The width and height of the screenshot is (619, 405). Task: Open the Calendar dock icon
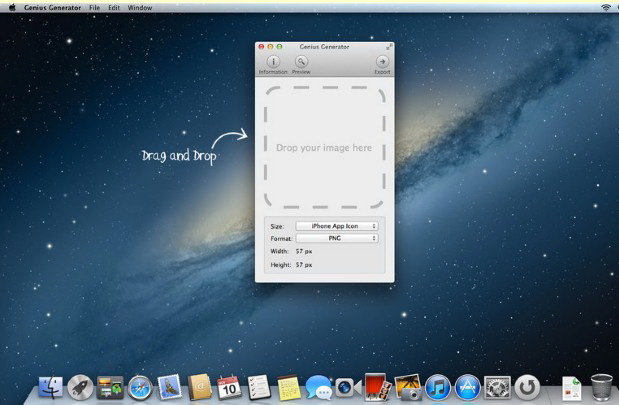point(229,387)
